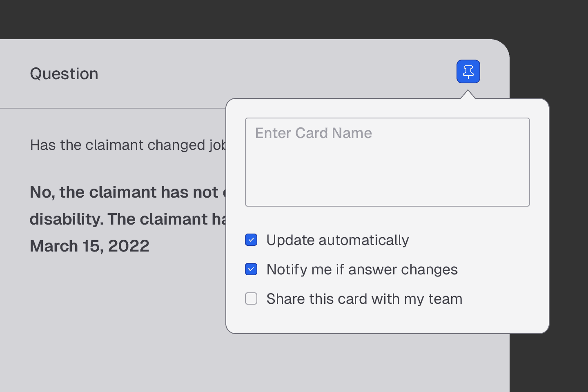Click the 'Notify me if answer changes' label

coord(362,269)
